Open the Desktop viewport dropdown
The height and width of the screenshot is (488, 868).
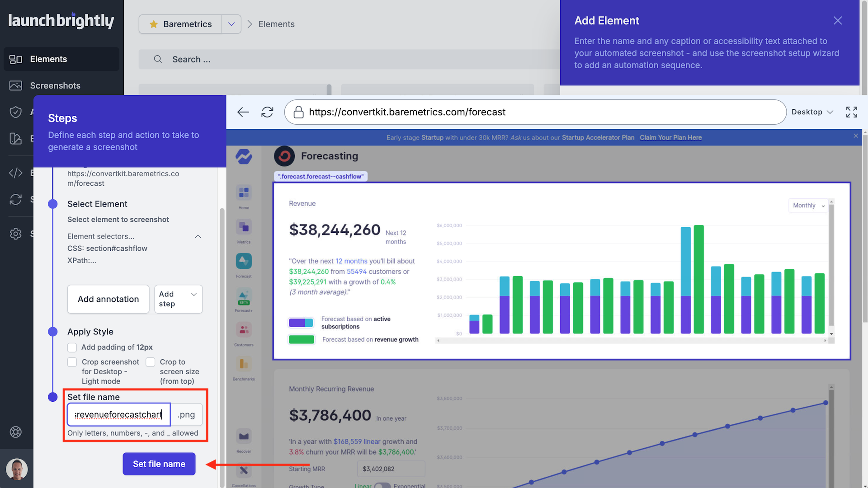(812, 112)
